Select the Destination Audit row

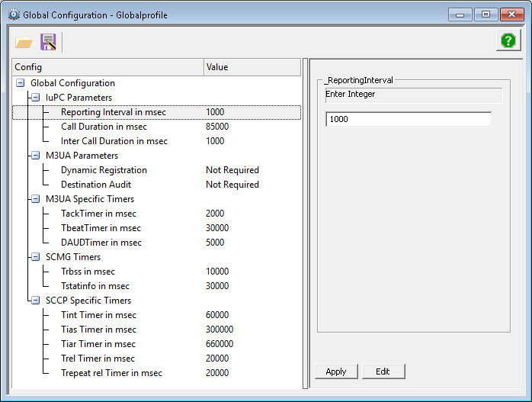click(156, 185)
